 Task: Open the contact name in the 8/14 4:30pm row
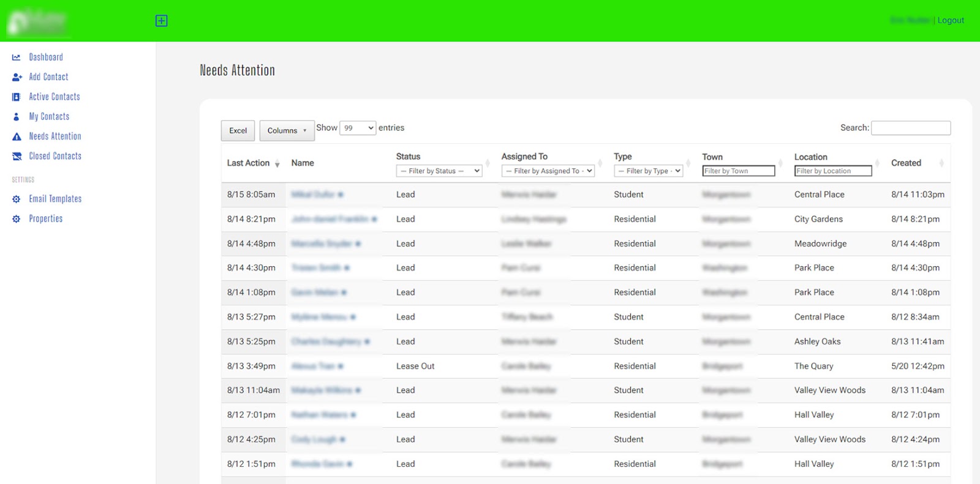coord(316,268)
